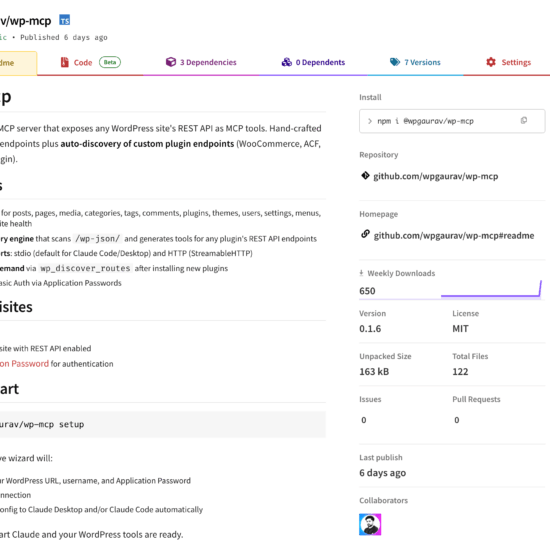Click the /wp-json/ inline code
550x550 pixels.
(x=97, y=239)
